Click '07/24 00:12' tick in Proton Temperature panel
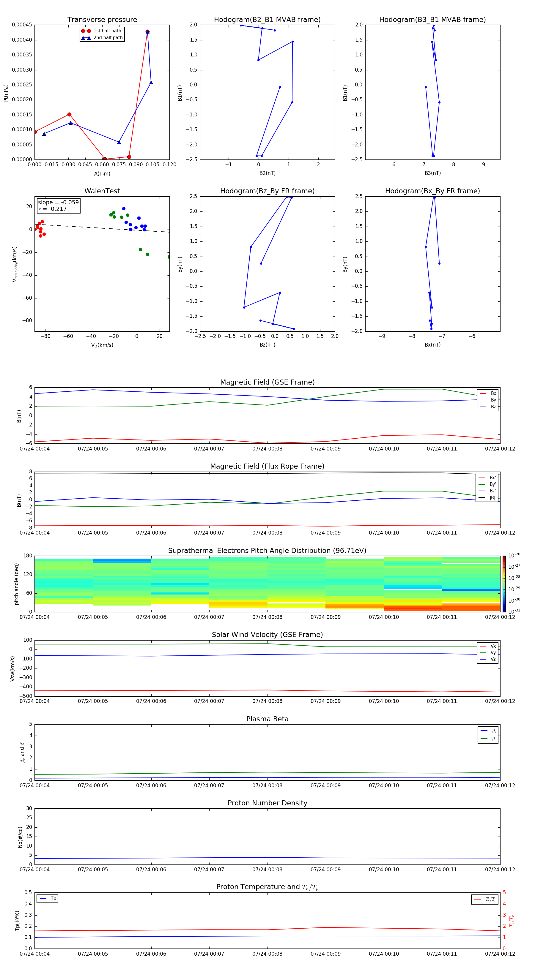This screenshot has width=535, height=980. click(x=500, y=954)
